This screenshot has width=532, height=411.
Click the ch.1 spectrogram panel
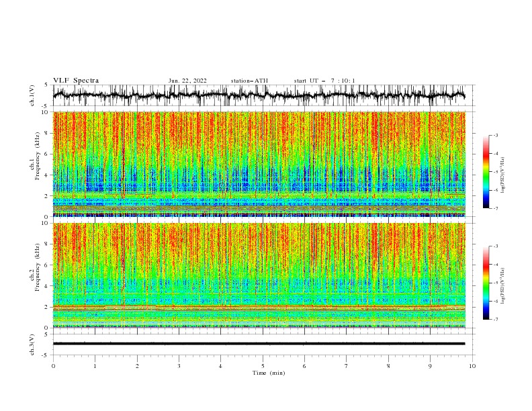pyautogui.click(x=259, y=164)
